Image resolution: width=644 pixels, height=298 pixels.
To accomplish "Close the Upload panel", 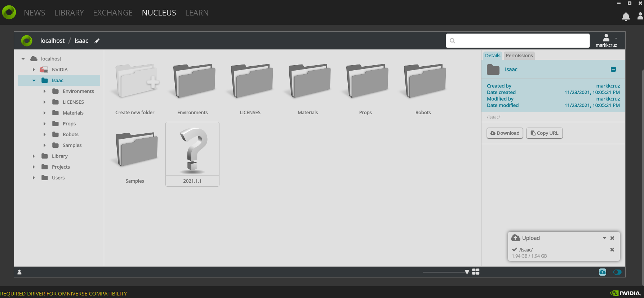I will click(x=612, y=238).
